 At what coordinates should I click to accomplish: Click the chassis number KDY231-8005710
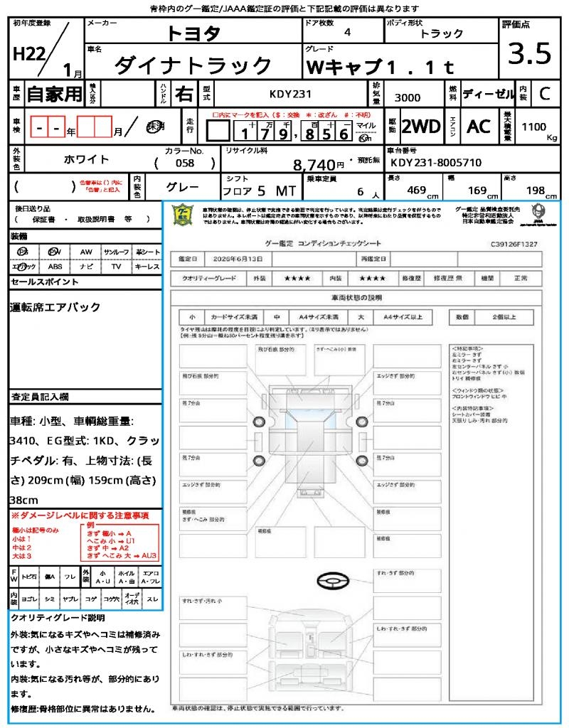tap(436, 163)
